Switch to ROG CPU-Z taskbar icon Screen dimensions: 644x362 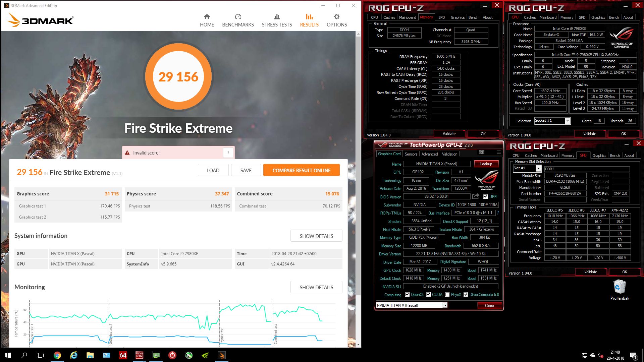click(x=140, y=355)
